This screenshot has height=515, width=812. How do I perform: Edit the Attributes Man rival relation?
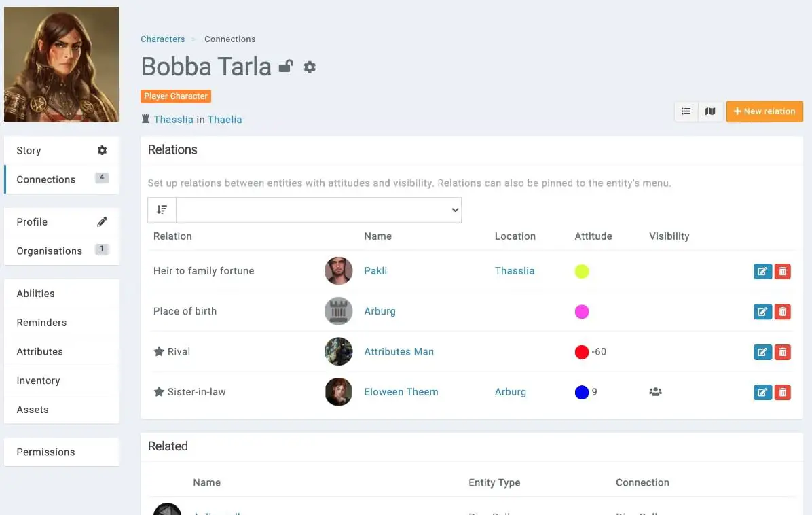coord(763,352)
